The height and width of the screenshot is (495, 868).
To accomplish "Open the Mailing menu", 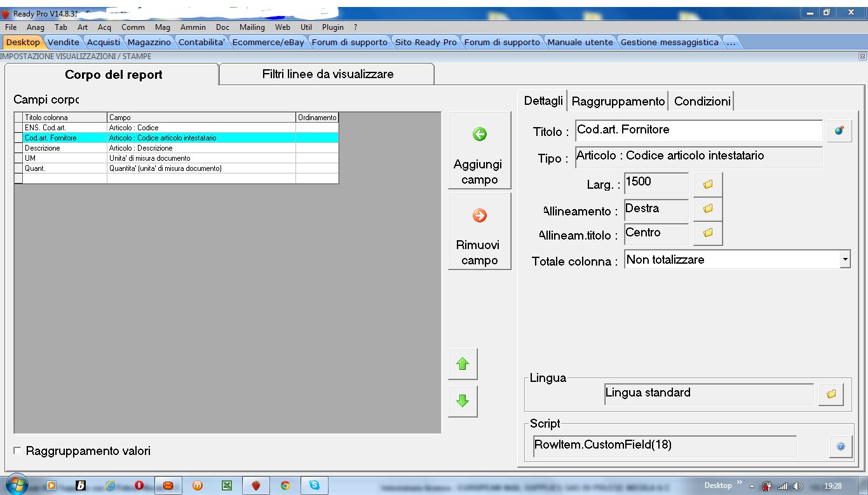I will pos(252,27).
